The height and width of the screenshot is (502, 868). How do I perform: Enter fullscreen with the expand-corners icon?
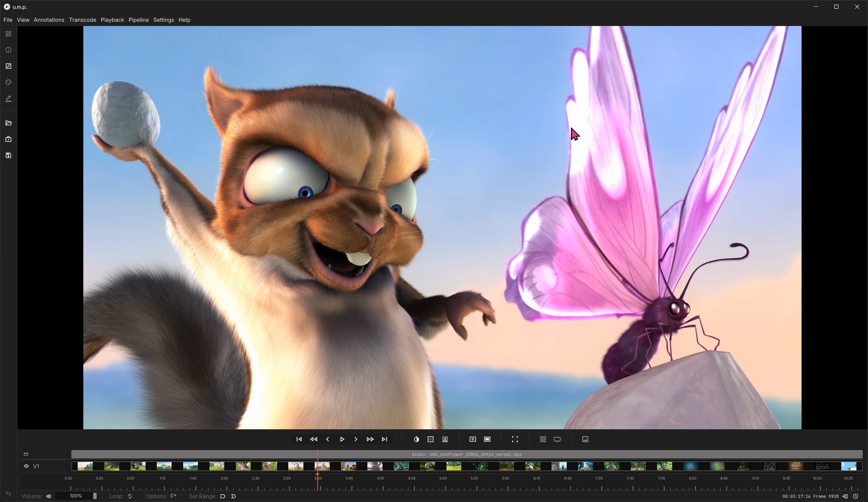coord(515,439)
